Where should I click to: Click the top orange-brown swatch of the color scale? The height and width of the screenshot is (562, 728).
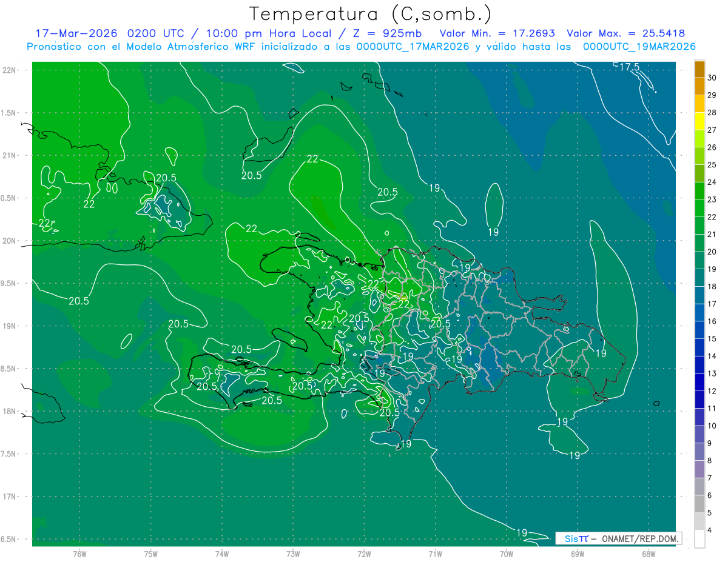(699, 69)
